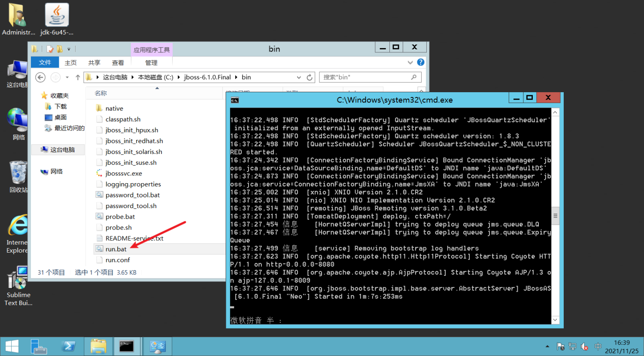Click Properties icon in Explorer quick access toolbar
This screenshot has width=644, height=356.
tap(50, 49)
